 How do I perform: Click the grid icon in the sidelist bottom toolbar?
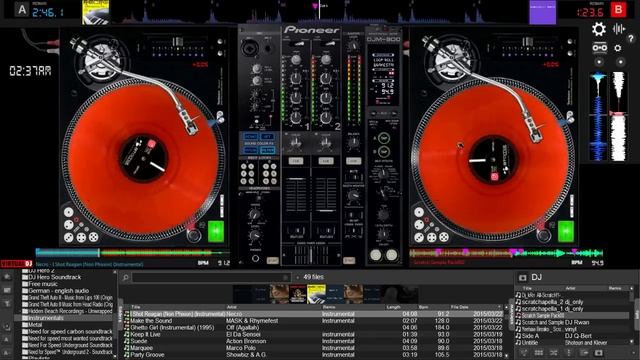coord(539,353)
